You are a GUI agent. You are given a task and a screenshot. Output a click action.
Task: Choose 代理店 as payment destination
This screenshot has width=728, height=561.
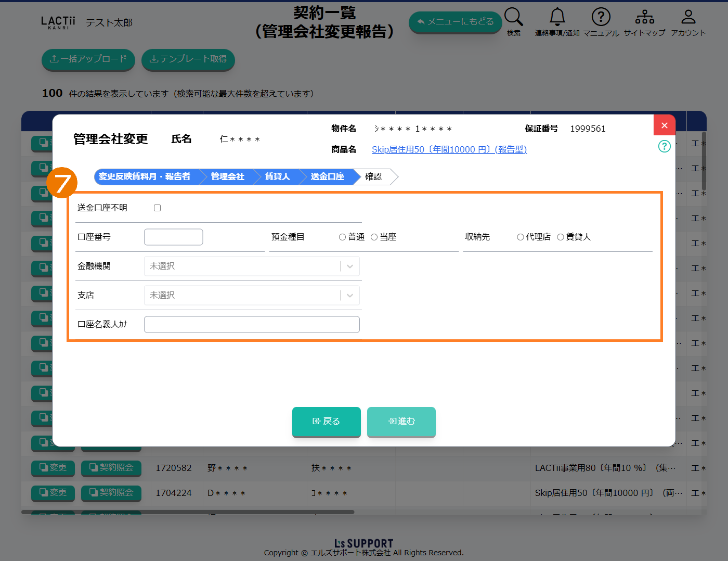[x=520, y=237]
